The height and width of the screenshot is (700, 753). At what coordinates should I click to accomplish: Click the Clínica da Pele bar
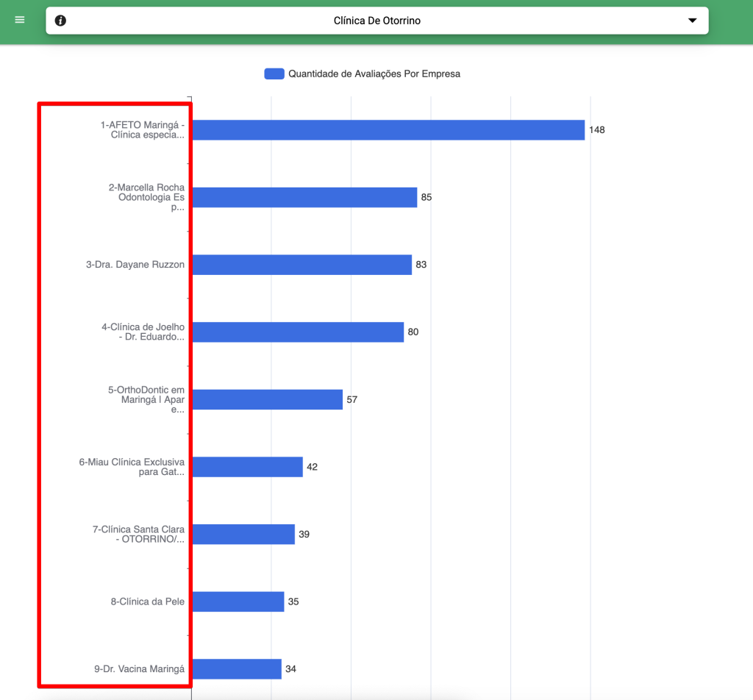point(238,601)
